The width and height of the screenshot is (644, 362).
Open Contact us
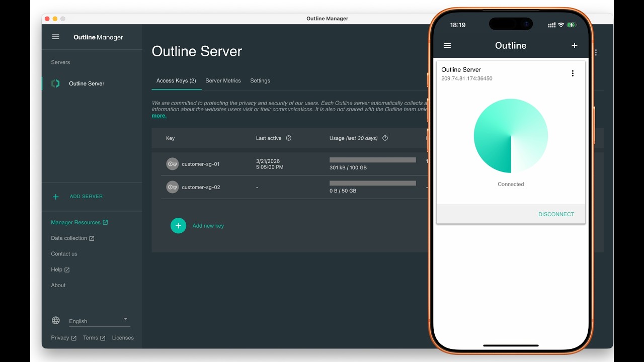click(x=64, y=254)
